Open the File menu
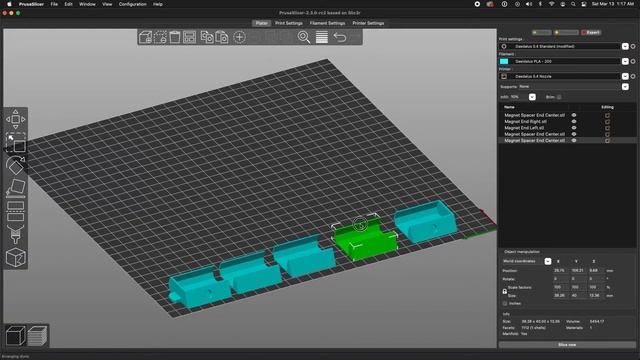Screen dimensions: 640x360 [x=54, y=4]
